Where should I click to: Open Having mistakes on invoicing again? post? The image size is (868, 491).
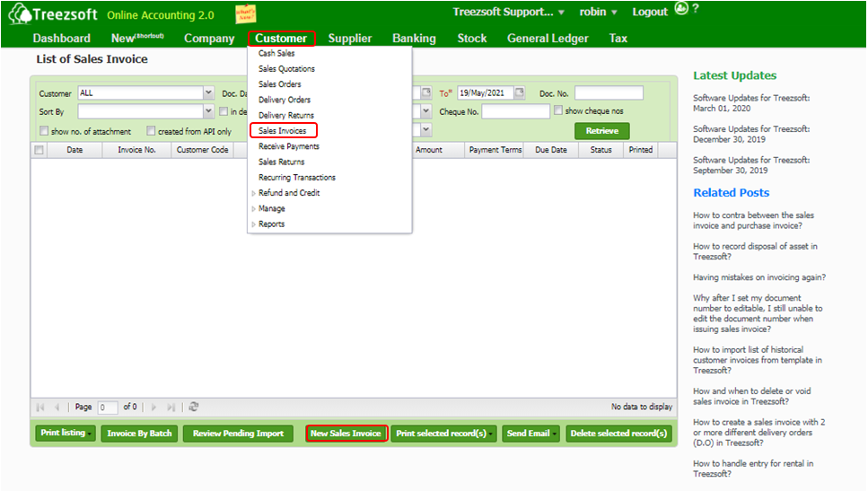(x=759, y=277)
